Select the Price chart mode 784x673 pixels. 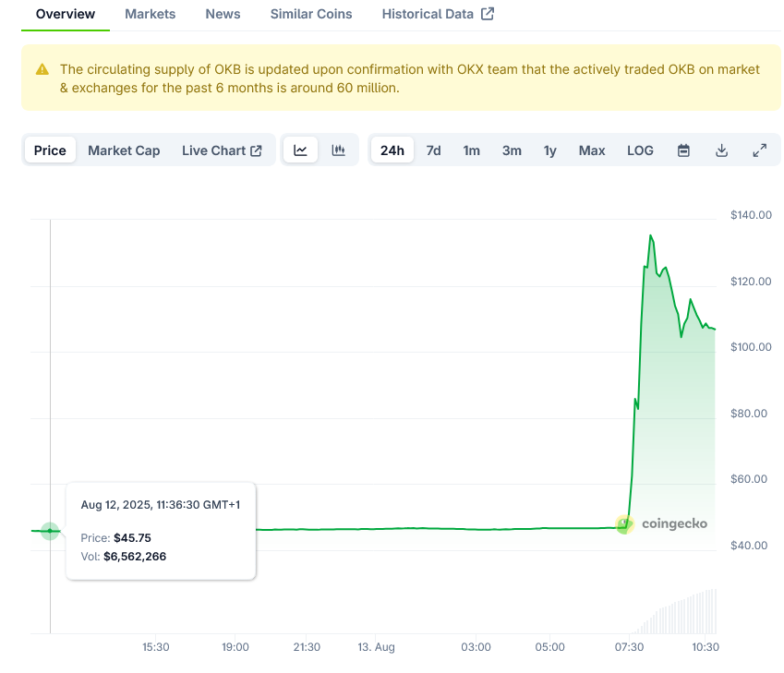[x=50, y=150]
